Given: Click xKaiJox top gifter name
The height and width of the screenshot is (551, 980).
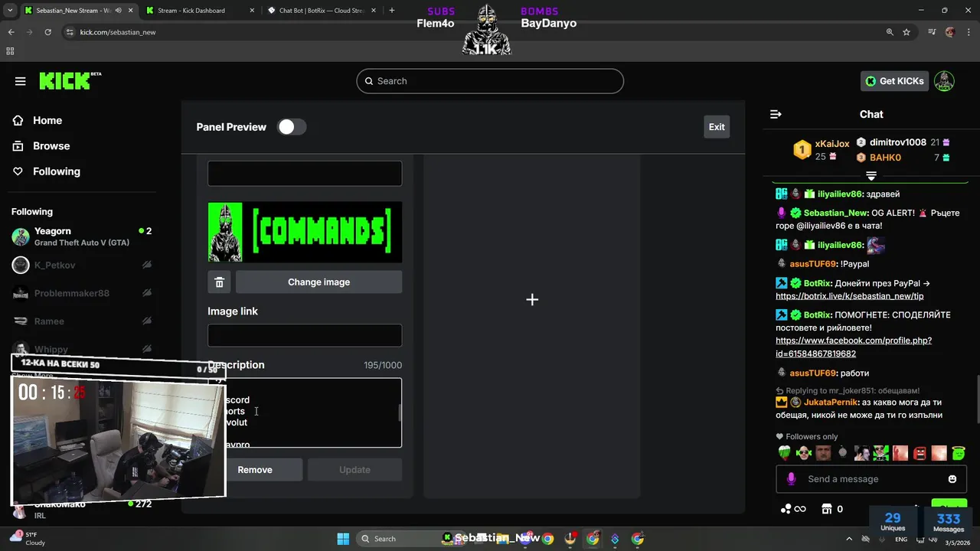Looking at the screenshot, I should (832, 144).
